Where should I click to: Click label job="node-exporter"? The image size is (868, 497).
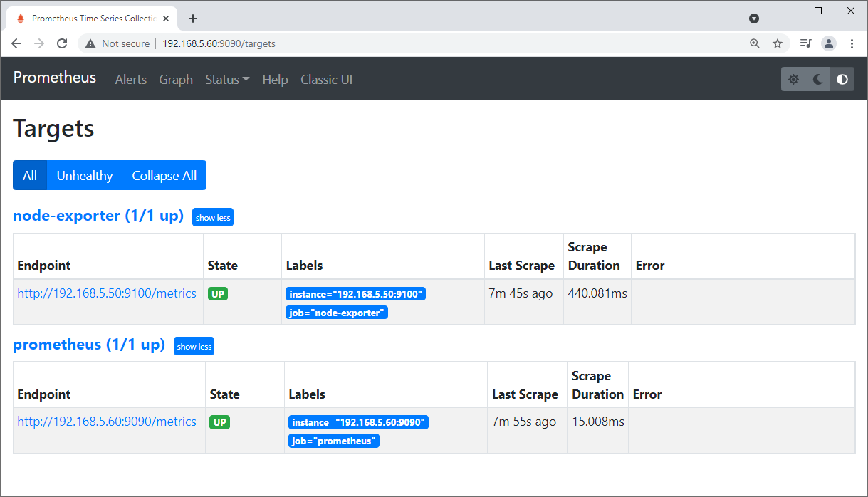[x=337, y=313]
